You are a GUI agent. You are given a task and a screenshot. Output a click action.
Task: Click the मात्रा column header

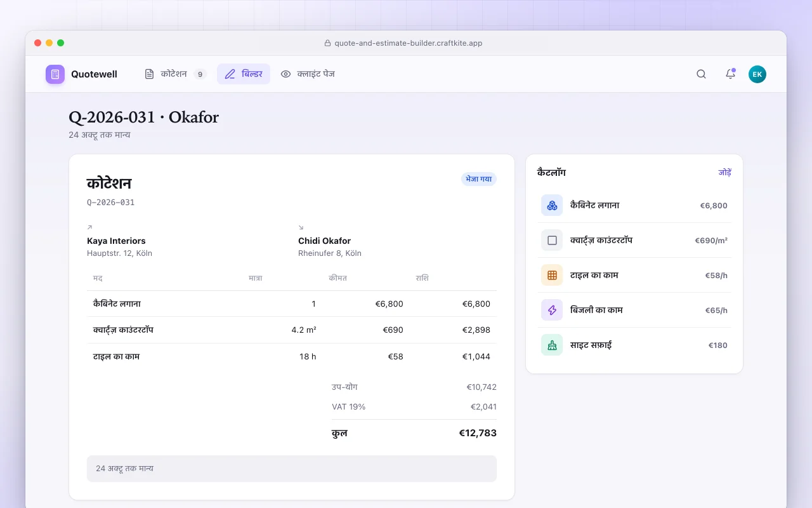click(255, 278)
